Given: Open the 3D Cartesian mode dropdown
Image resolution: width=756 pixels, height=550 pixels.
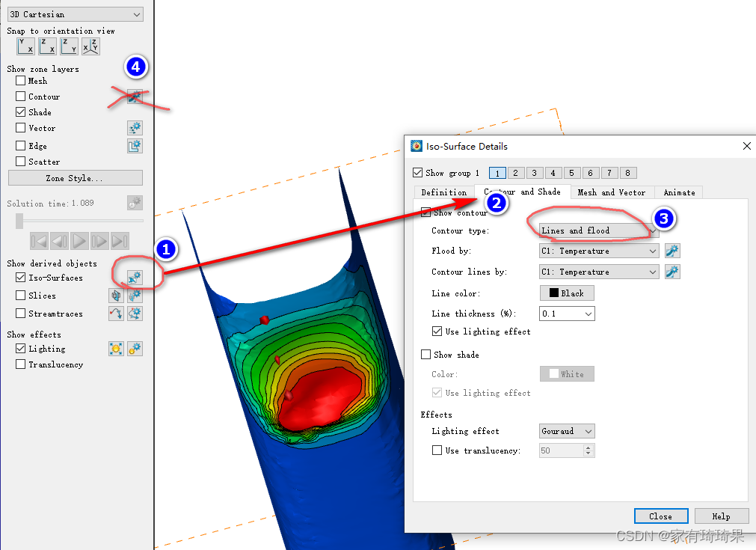Looking at the screenshot, I should point(75,13).
